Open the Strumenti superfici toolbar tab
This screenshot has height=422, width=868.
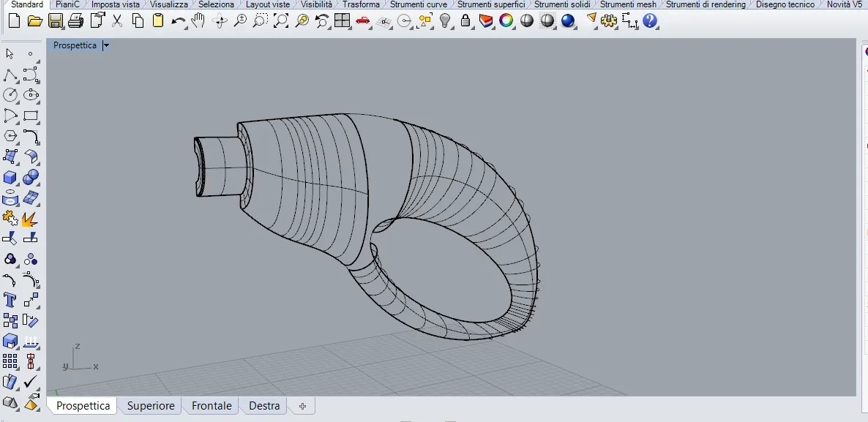pos(491,4)
